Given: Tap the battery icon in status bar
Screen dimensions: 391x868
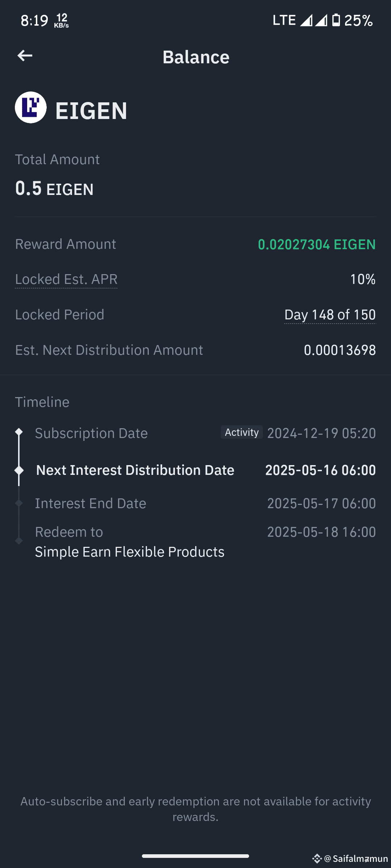Looking at the screenshot, I should 336,20.
